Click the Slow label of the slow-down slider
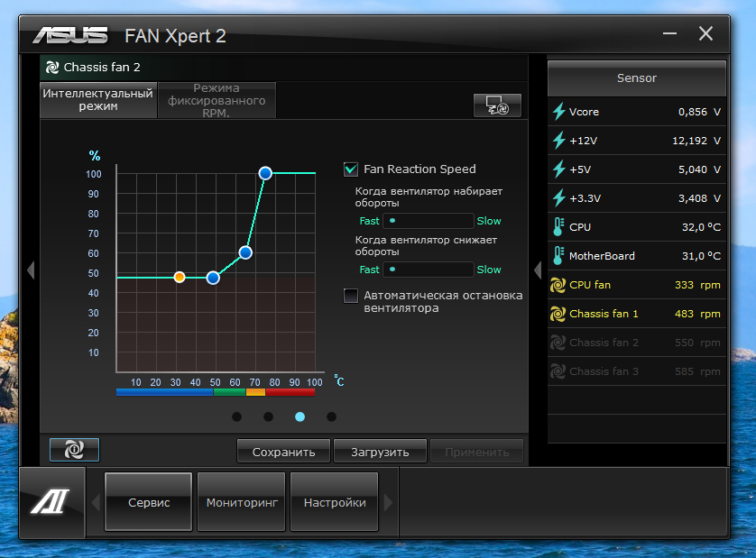Viewport: 756px width, 558px height. click(x=489, y=270)
